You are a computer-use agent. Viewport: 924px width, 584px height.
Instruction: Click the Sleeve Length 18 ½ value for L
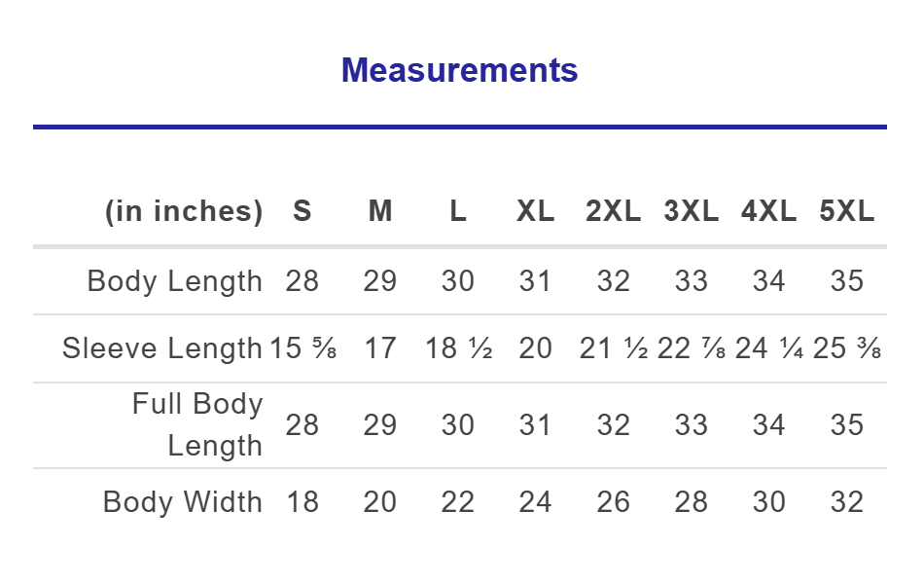(x=458, y=348)
